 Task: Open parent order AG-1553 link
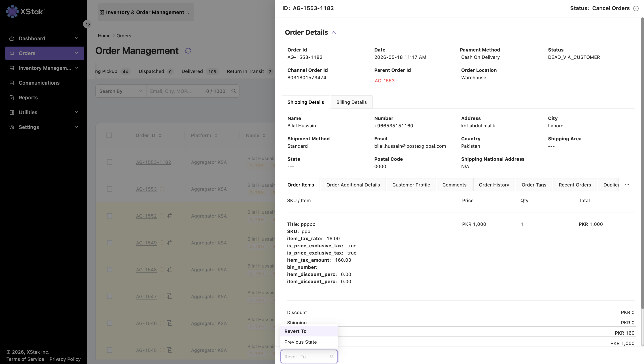[x=384, y=81]
